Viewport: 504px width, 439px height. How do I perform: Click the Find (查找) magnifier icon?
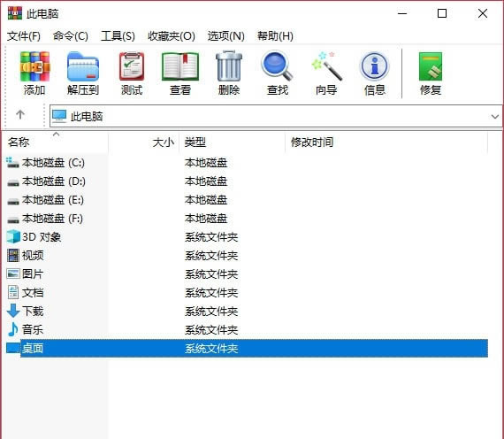(277, 65)
